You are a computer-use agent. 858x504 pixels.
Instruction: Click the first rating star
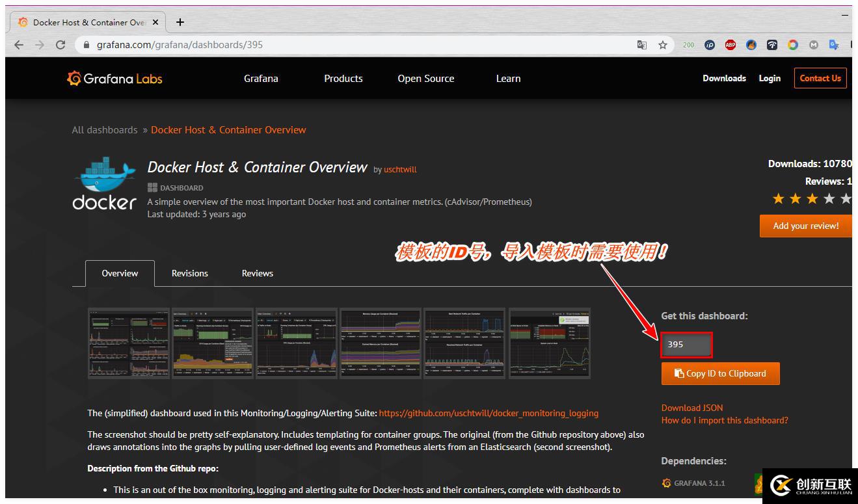779,198
